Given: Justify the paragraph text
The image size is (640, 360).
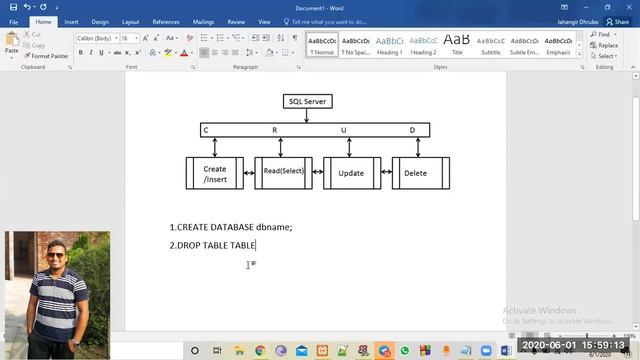Looking at the screenshot, I should click(235, 53).
